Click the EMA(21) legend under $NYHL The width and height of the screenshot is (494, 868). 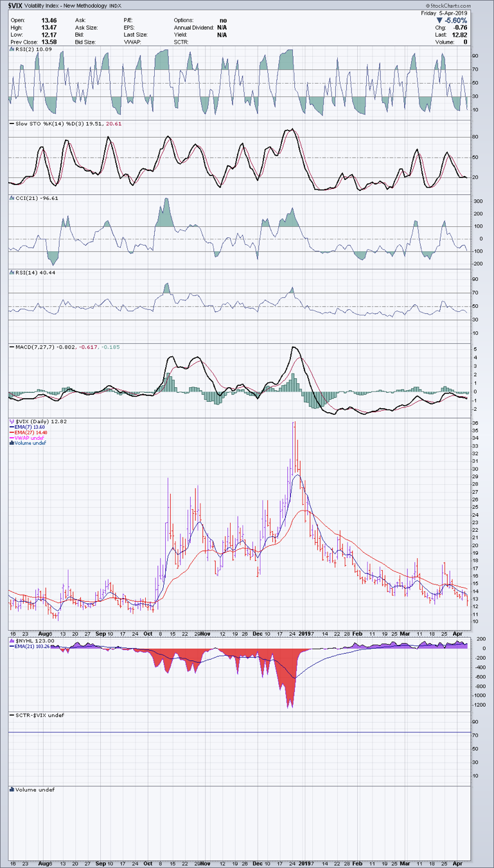point(31,646)
